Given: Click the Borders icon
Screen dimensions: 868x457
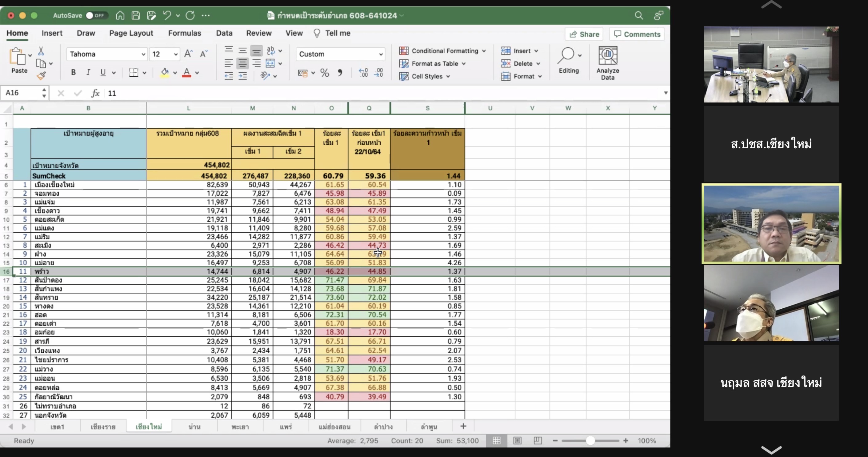Looking at the screenshot, I should coord(134,72).
